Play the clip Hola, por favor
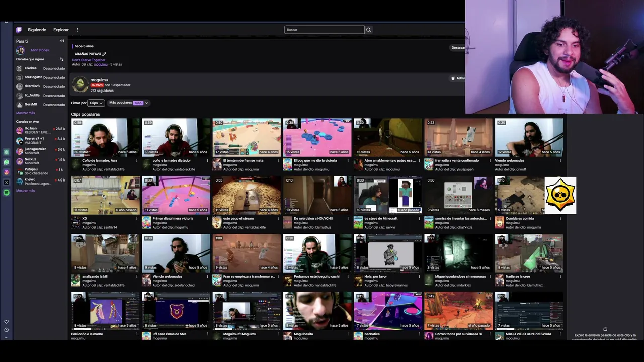 coord(387,253)
